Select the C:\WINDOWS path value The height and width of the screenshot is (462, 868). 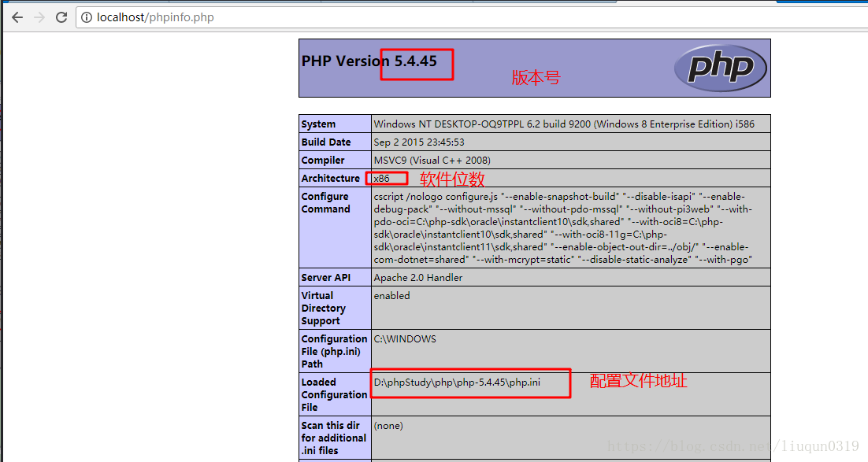(x=405, y=339)
